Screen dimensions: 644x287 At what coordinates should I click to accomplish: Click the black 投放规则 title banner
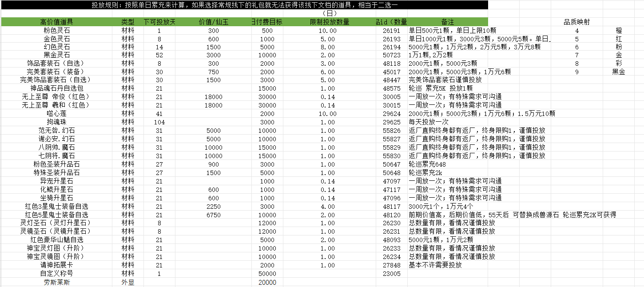click(x=244, y=5)
